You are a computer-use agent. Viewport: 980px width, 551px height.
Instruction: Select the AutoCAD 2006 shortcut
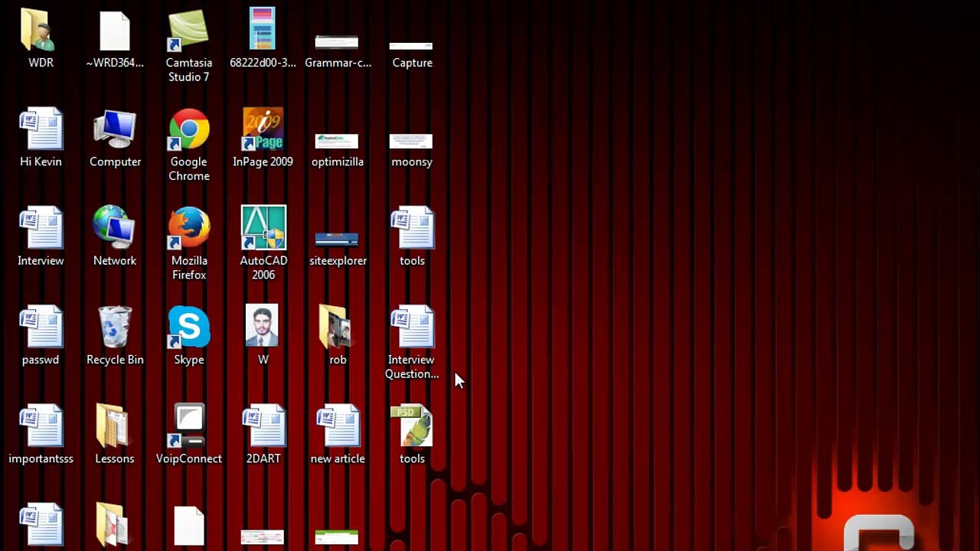point(263,227)
